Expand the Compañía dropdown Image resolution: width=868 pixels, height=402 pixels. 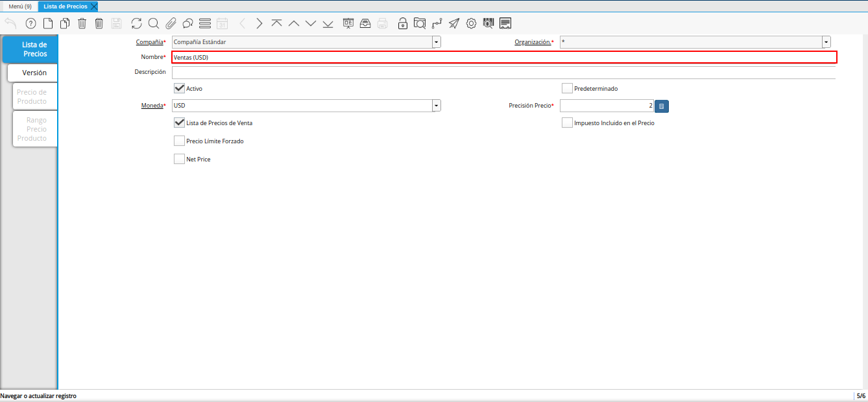437,42
